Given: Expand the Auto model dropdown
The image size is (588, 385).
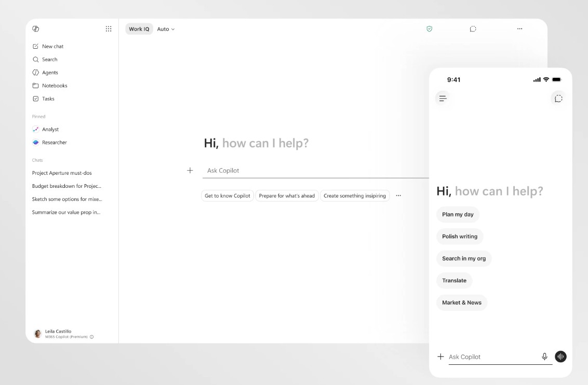Looking at the screenshot, I should pyautogui.click(x=166, y=29).
